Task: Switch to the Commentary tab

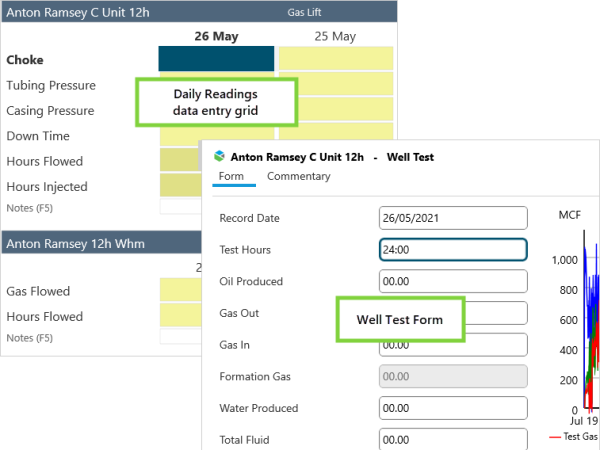Action: coord(298,177)
